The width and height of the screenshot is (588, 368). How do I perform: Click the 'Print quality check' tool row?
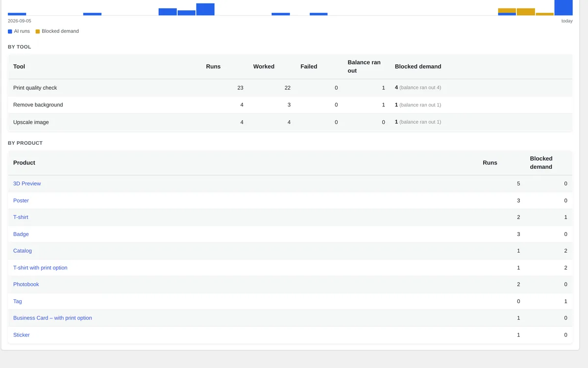pos(290,88)
